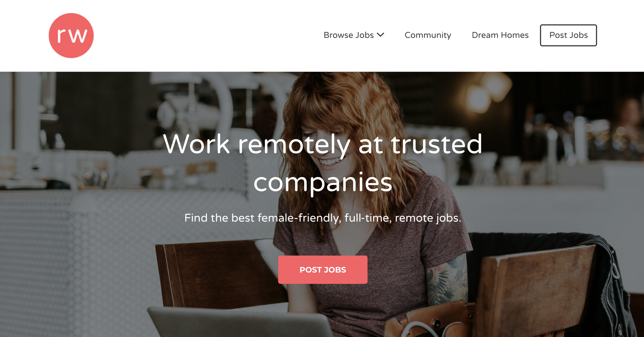Click the laptop lid in the photo

tap(240, 322)
